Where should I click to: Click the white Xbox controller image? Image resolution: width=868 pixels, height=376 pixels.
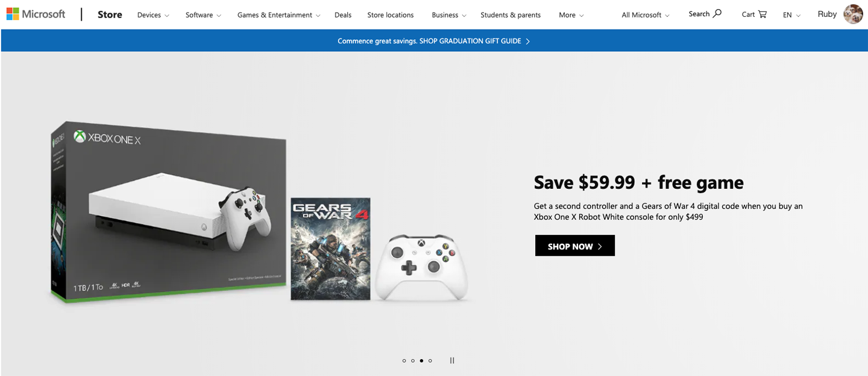pyautogui.click(x=421, y=267)
